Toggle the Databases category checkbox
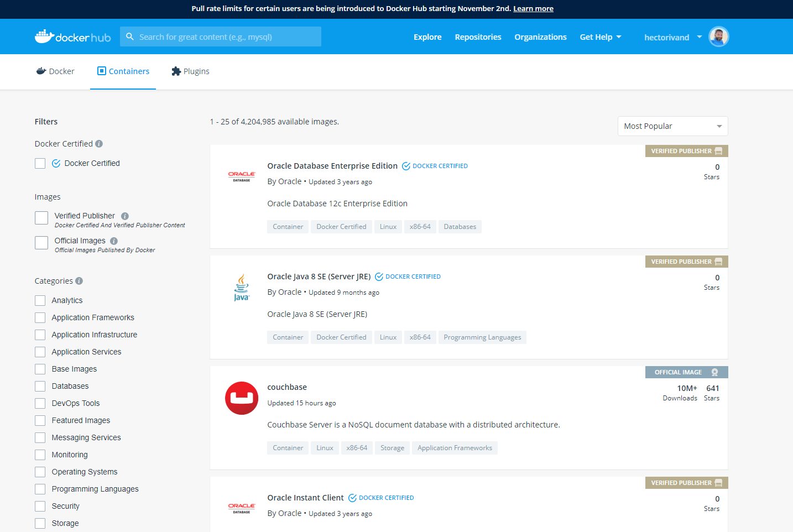 (40, 386)
